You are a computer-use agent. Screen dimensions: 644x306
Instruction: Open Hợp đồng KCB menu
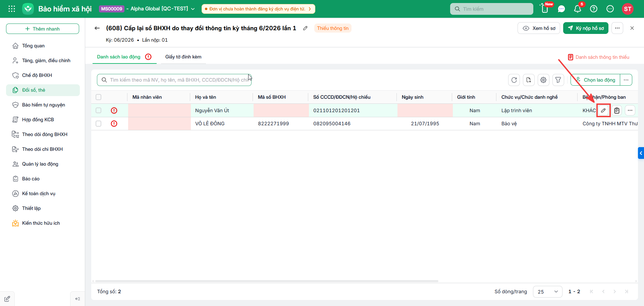click(43, 120)
